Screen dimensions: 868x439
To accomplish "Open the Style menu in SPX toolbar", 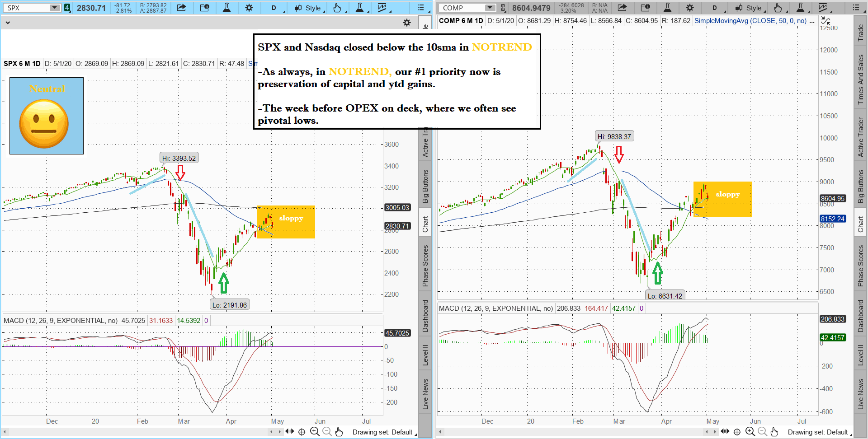I will [x=309, y=8].
